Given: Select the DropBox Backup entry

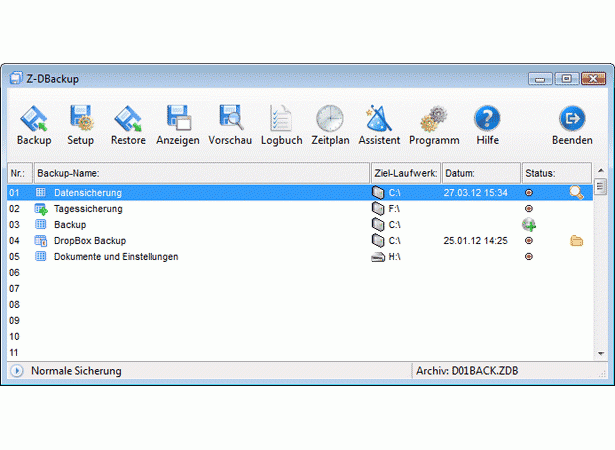Looking at the screenshot, I should pyautogui.click(x=300, y=240).
